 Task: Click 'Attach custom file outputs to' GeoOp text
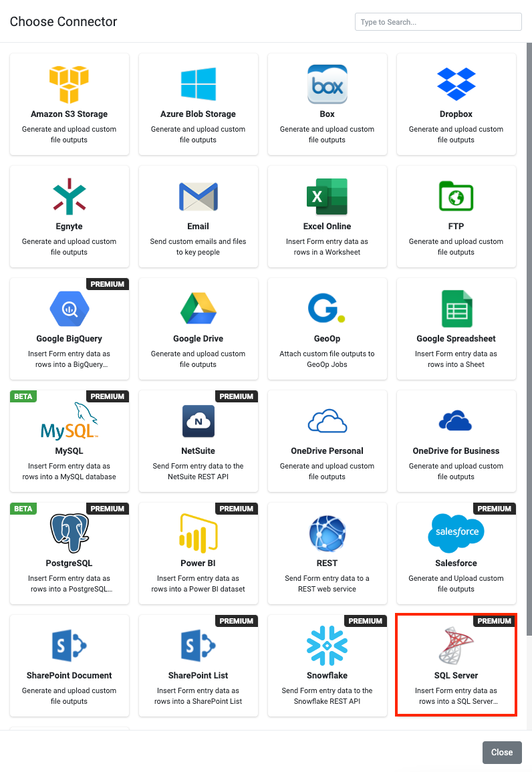pyautogui.click(x=327, y=354)
